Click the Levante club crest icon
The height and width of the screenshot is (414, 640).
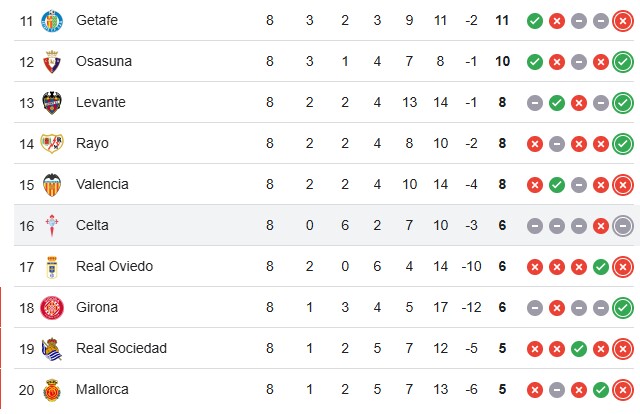click(x=52, y=102)
